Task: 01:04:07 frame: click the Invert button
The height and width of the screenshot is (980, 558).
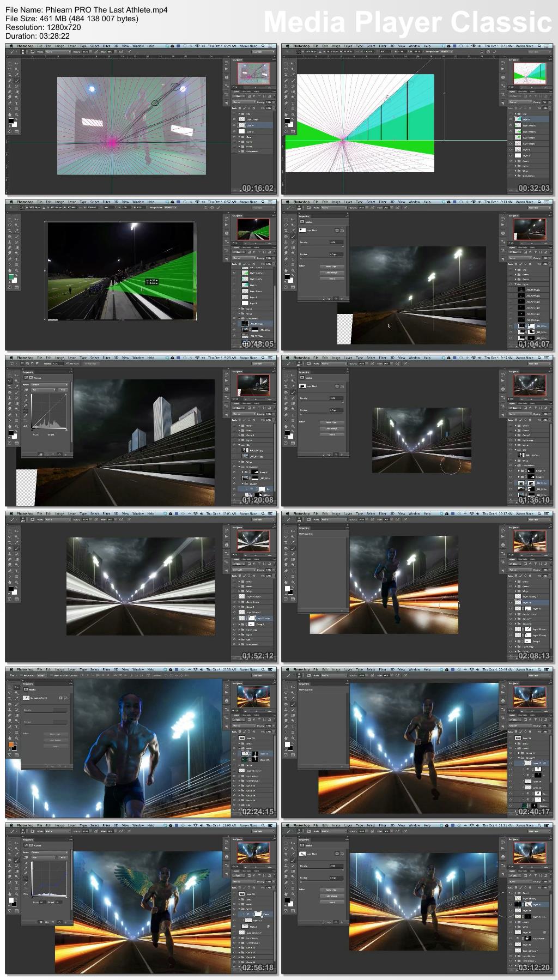Action: [332, 279]
